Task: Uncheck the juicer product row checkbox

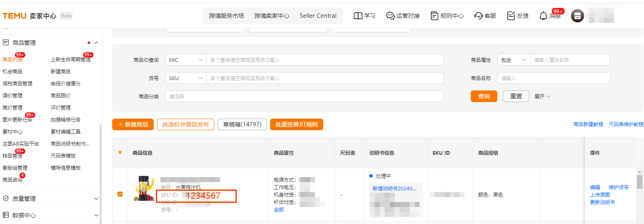Action: pos(120,194)
